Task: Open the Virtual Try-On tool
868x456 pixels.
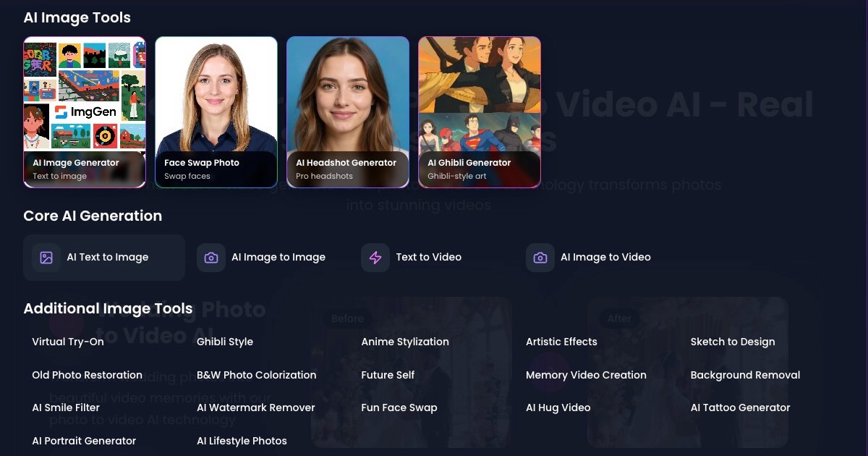Action: [x=67, y=342]
